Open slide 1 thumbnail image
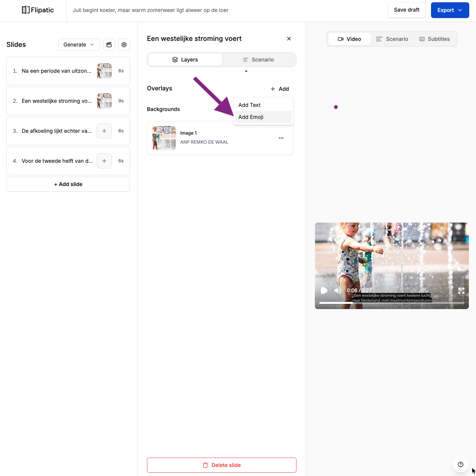The width and height of the screenshot is (476, 476). [x=104, y=71]
